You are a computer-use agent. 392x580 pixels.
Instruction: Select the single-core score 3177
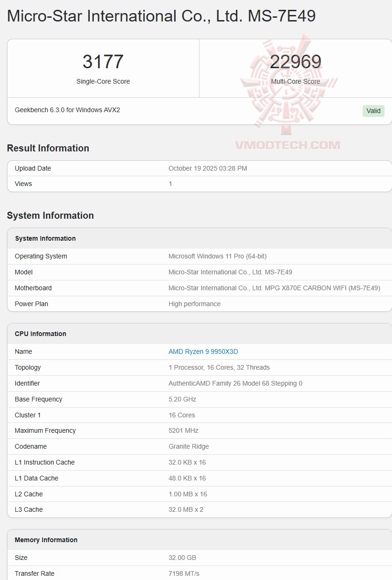tap(103, 62)
